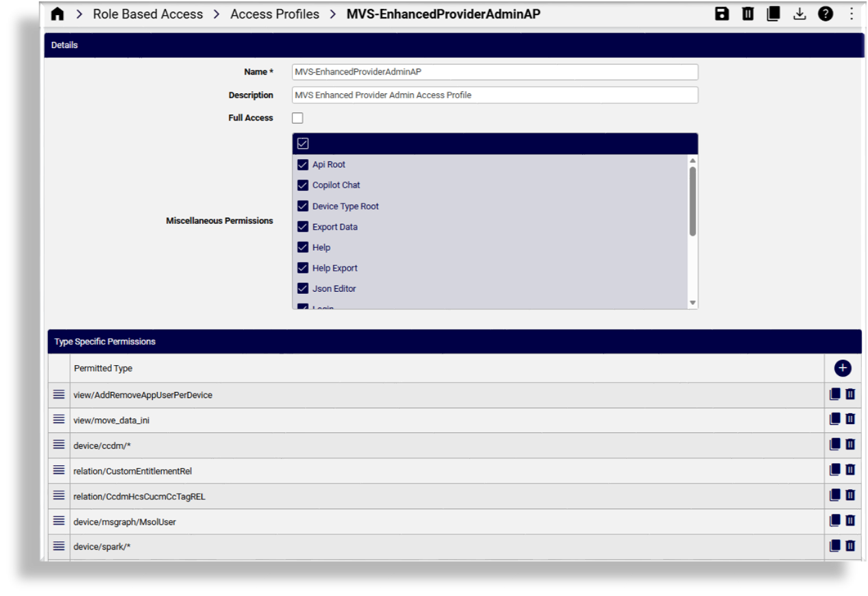Grab reorder handle for device/ccdm/*
Viewport: 868px width, 596px height.
click(x=59, y=445)
